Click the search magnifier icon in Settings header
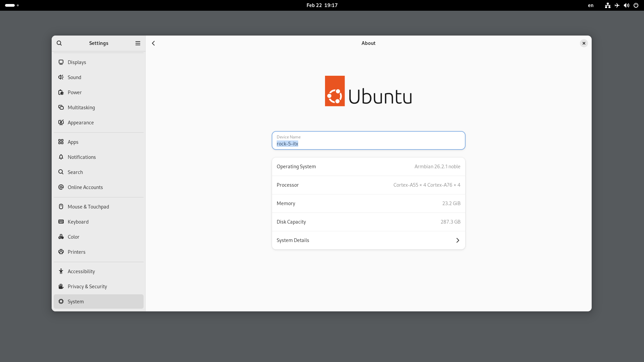This screenshot has width=644, height=362. coord(59,43)
